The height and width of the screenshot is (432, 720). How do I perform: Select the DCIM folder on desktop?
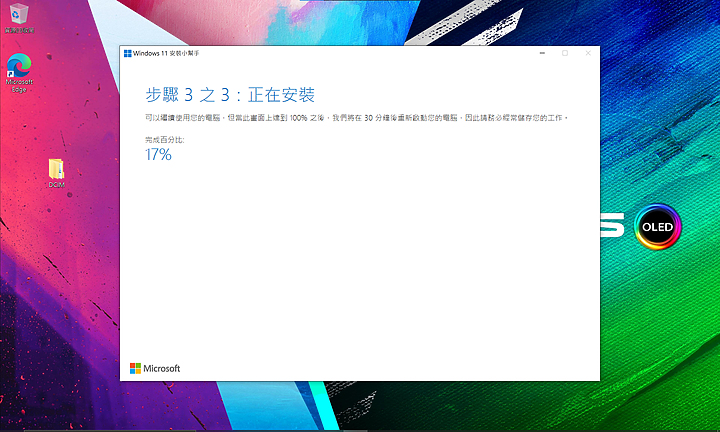[x=56, y=173]
